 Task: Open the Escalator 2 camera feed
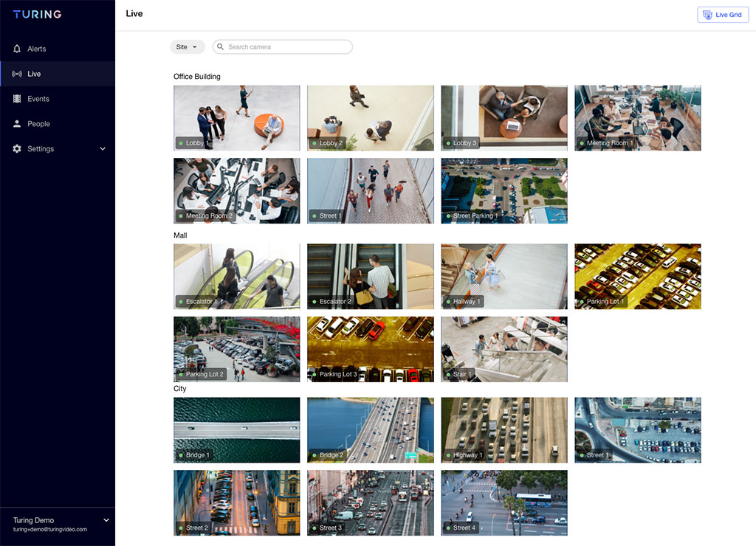pos(371,276)
